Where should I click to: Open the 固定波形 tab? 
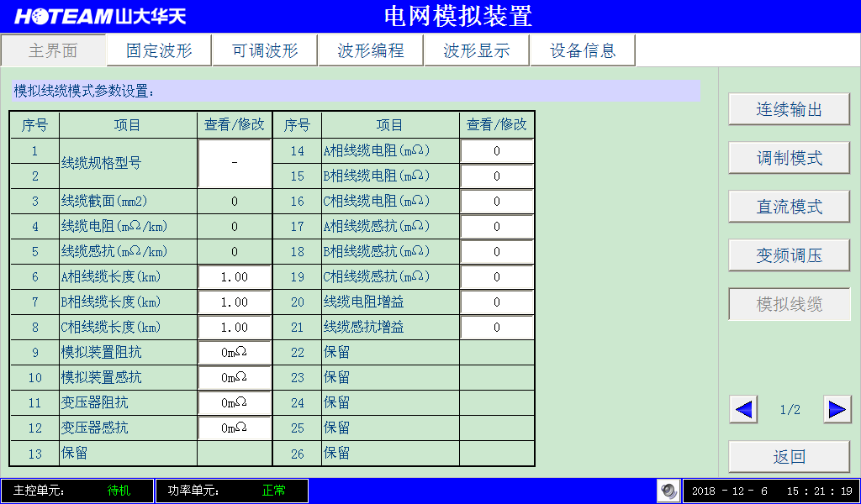click(x=159, y=50)
